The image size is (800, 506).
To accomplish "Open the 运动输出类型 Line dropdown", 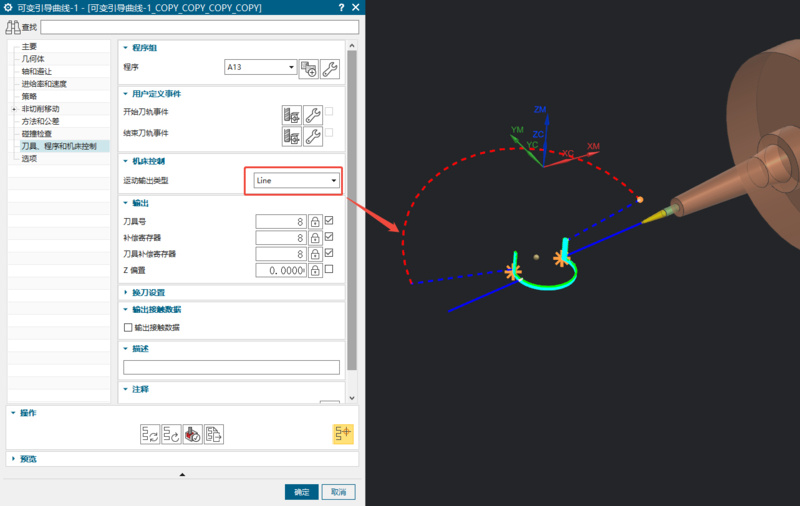I will coord(296,181).
